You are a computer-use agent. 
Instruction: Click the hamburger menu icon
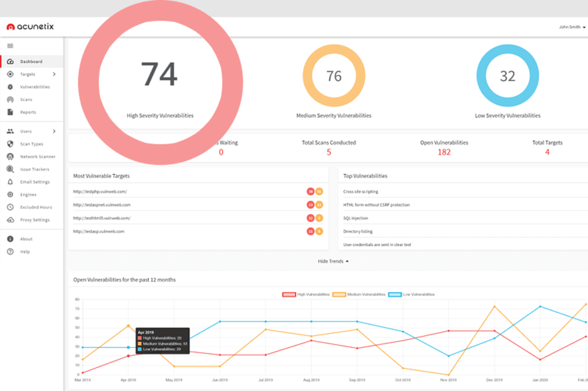10,46
